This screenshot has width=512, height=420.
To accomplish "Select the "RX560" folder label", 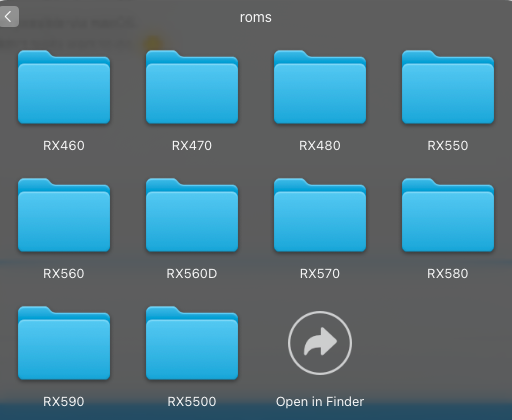I will pyautogui.click(x=64, y=274).
